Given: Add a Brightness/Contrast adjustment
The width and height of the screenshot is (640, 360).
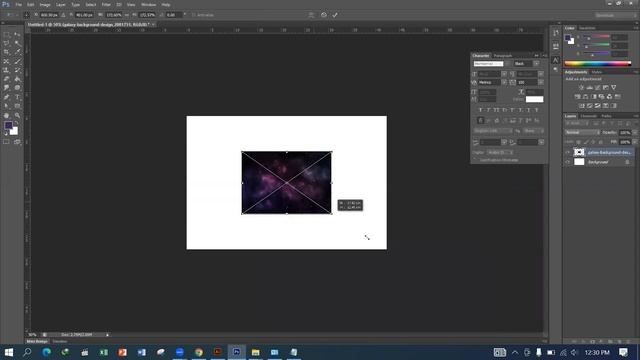Looking at the screenshot, I should pyautogui.click(x=581, y=87).
